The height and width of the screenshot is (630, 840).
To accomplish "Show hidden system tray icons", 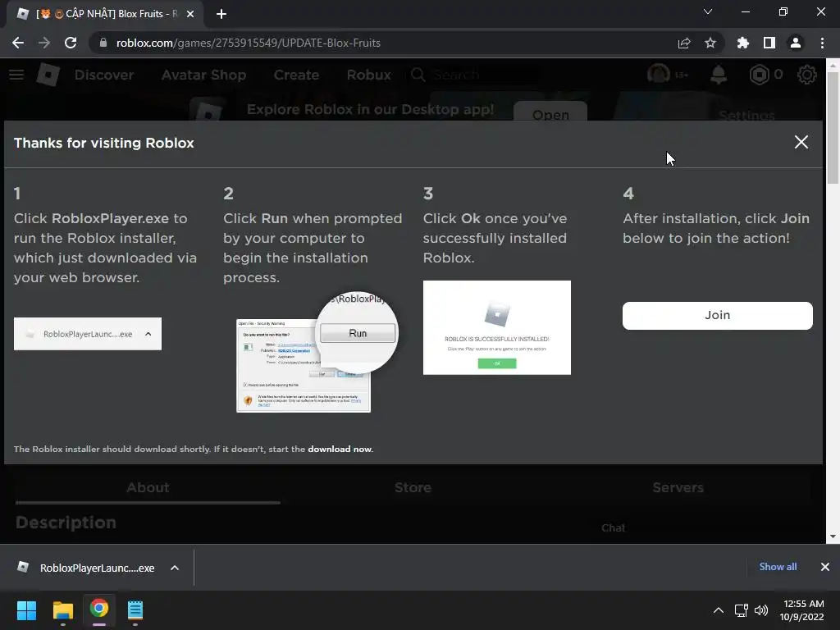I will click(x=719, y=610).
